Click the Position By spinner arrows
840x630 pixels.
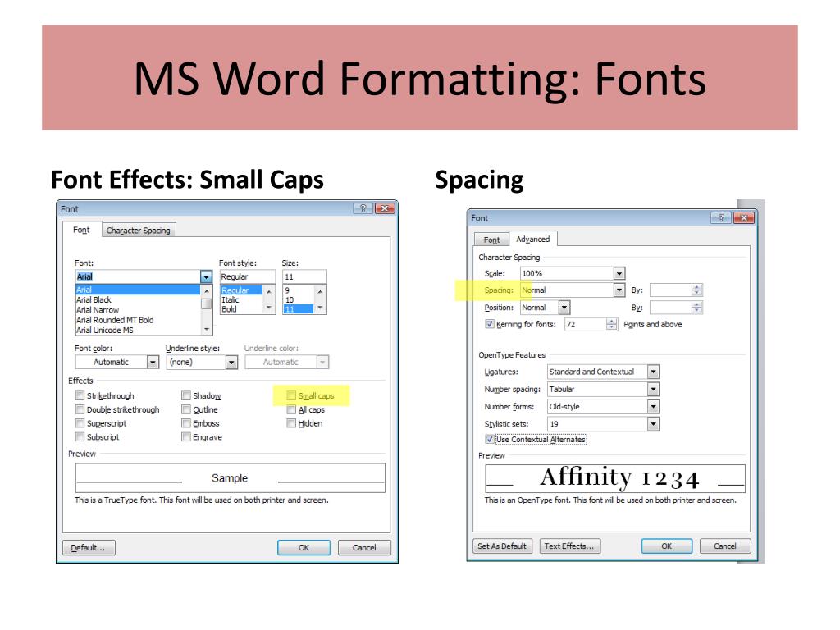click(x=696, y=308)
